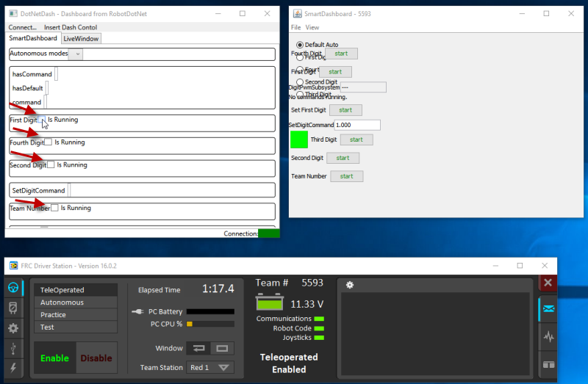
Task: Show the Both split-view tab icon
Action: tap(548, 364)
